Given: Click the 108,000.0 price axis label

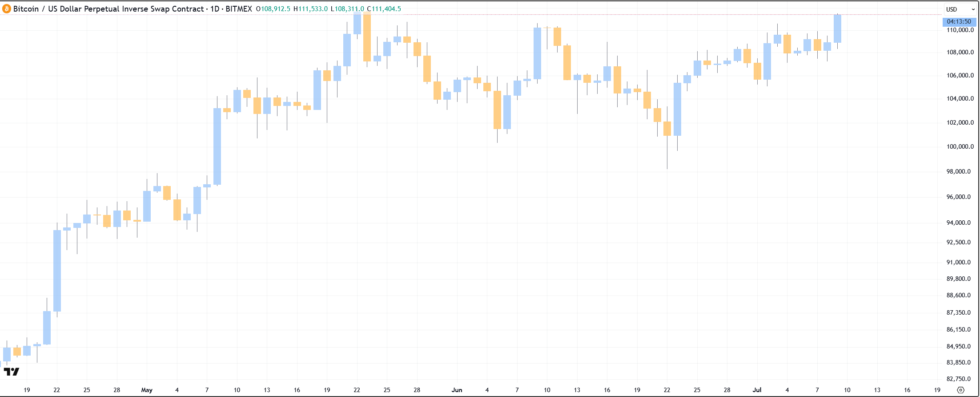Looking at the screenshot, I should pos(960,52).
